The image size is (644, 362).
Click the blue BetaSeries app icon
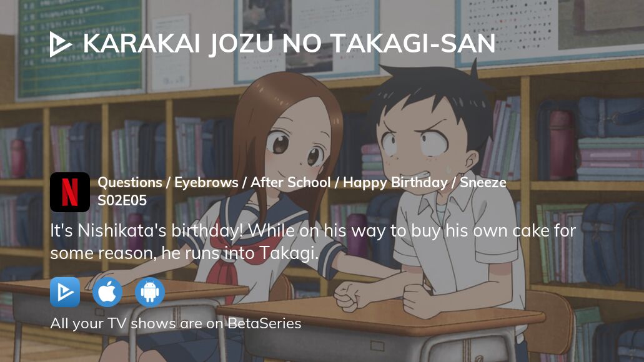[x=65, y=292]
